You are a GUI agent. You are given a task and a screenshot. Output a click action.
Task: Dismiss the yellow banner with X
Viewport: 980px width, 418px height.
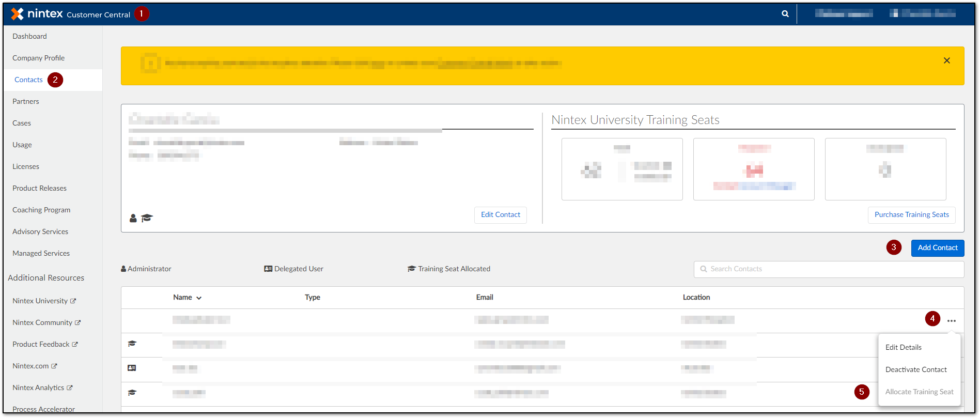click(947, 60)
